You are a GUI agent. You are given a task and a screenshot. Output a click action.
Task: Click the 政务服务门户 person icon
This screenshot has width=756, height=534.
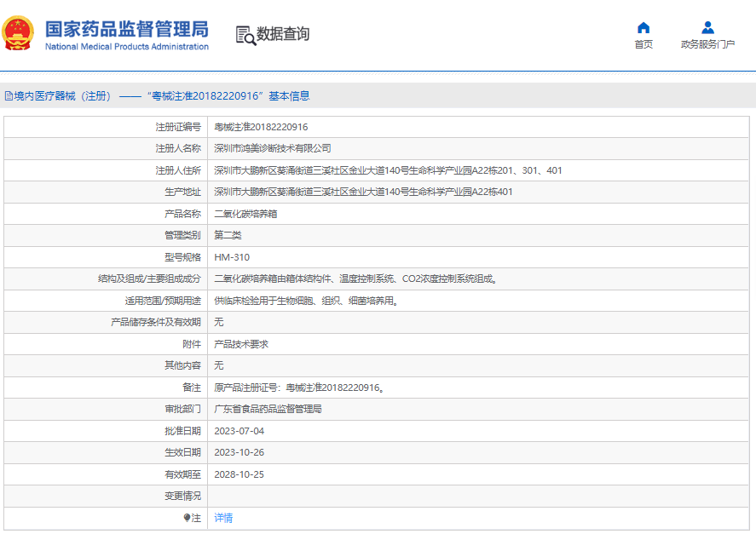(x=707, y=27)
